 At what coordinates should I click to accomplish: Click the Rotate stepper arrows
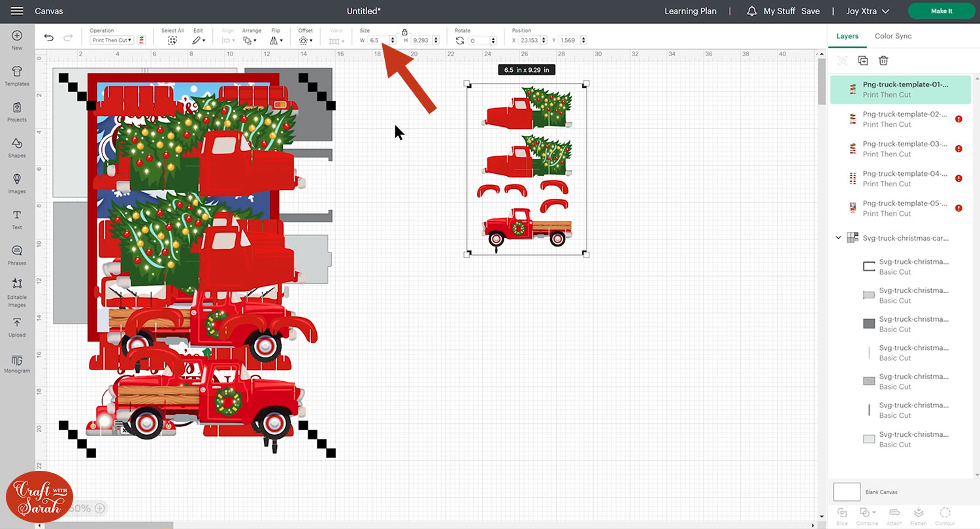pyautogui.click(x=493, y=41)
